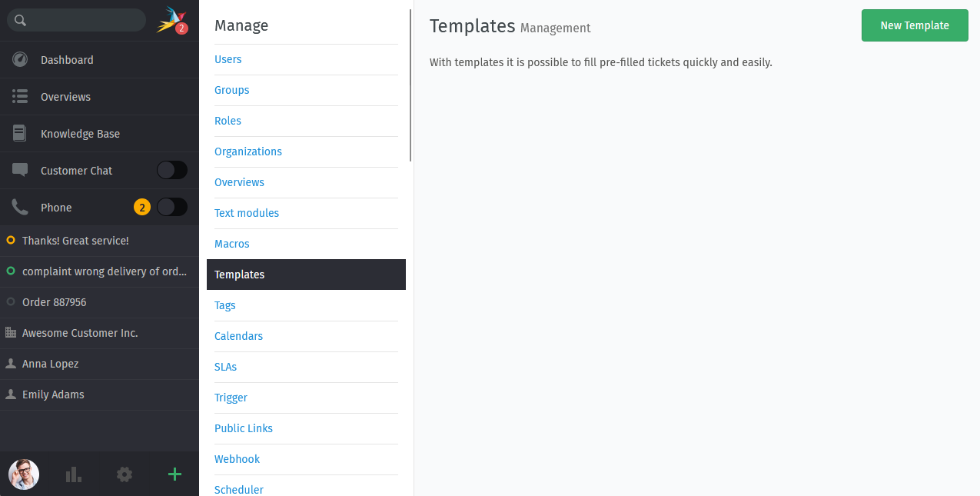Click the Manage sidebar scrollbar
The image size is (980, 496).
tap(411, 85)
